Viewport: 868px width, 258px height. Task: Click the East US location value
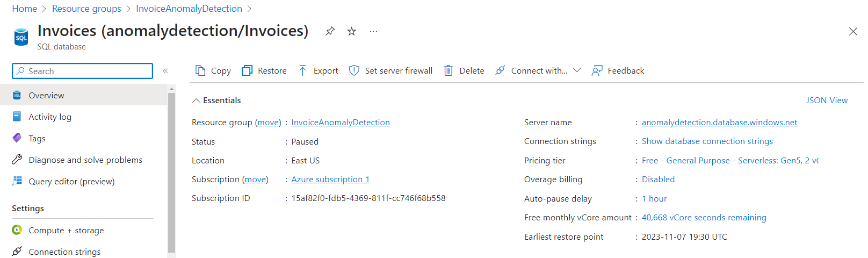pyautogui.click(x=306, y=161)
